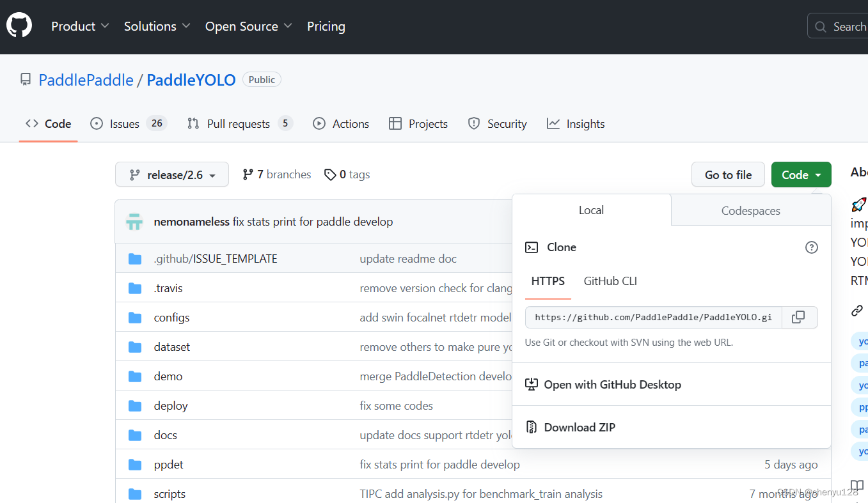Open the Security tab
Viewport: 868px width, 503px height.
(x=498, y=124)
